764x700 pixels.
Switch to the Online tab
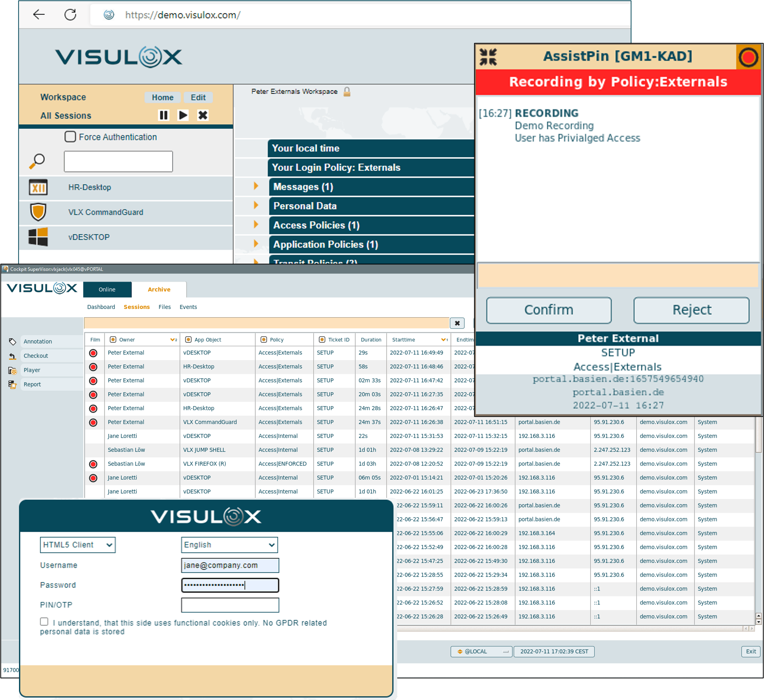point(107,290)
